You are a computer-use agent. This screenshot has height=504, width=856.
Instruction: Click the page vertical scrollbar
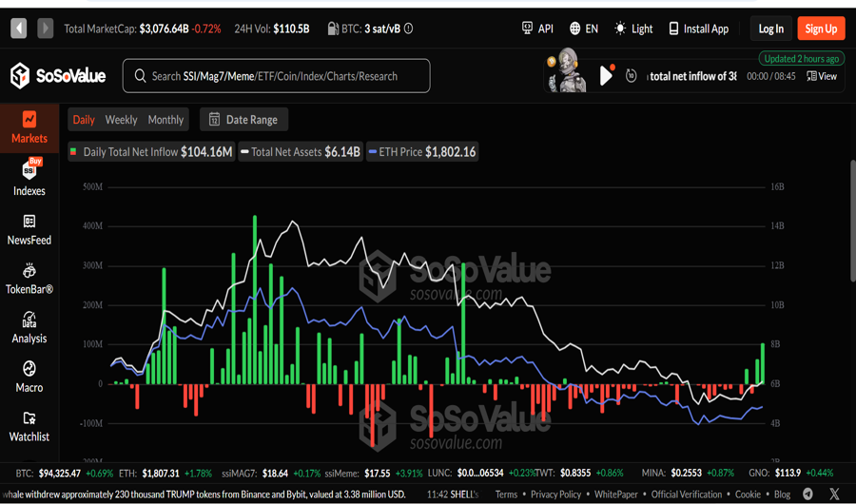click(x=851, y=222)
